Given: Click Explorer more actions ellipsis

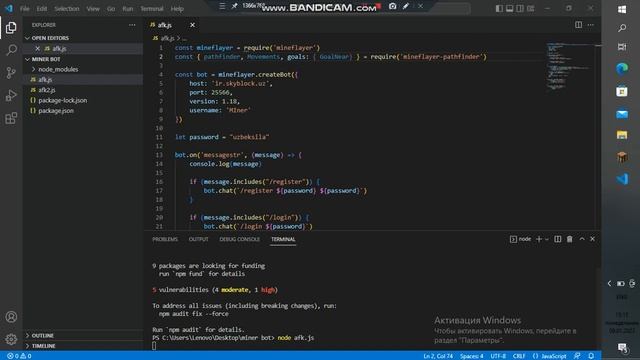Looking at the screenshot, I should click(132, 25).
